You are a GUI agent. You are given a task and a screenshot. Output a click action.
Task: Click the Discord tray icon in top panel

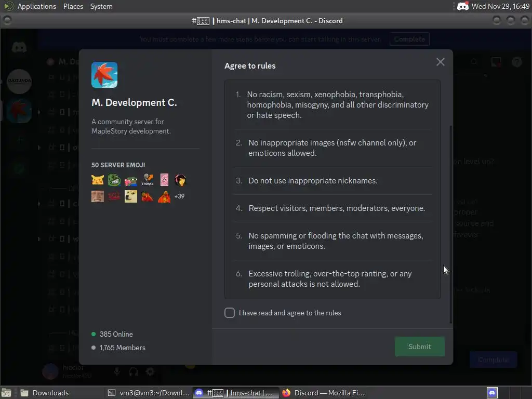(x=463, y=6)
